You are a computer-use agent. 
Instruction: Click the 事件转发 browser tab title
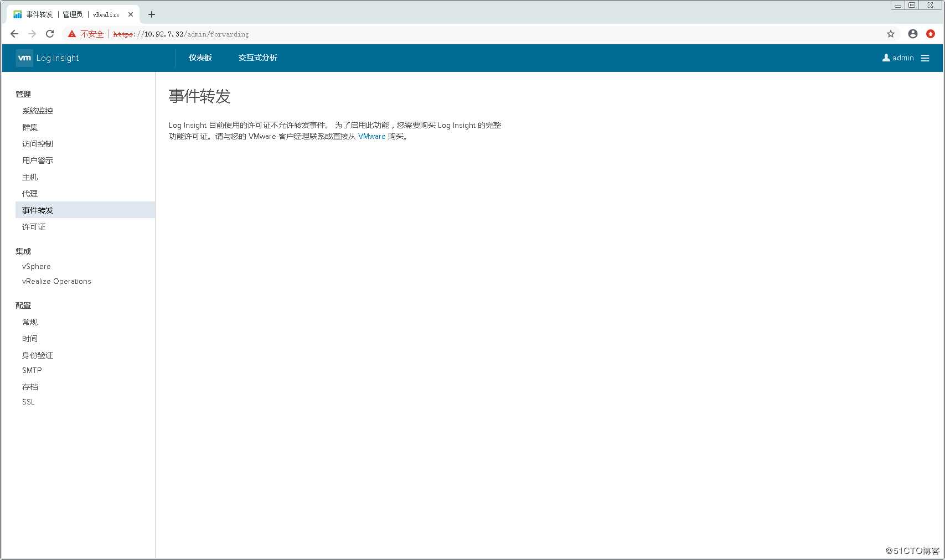click(73, 14)
